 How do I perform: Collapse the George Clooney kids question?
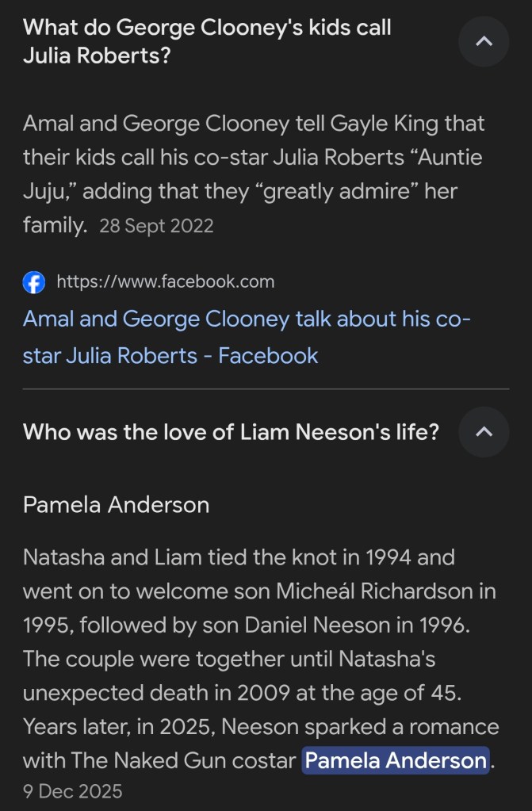coord(484,41)
